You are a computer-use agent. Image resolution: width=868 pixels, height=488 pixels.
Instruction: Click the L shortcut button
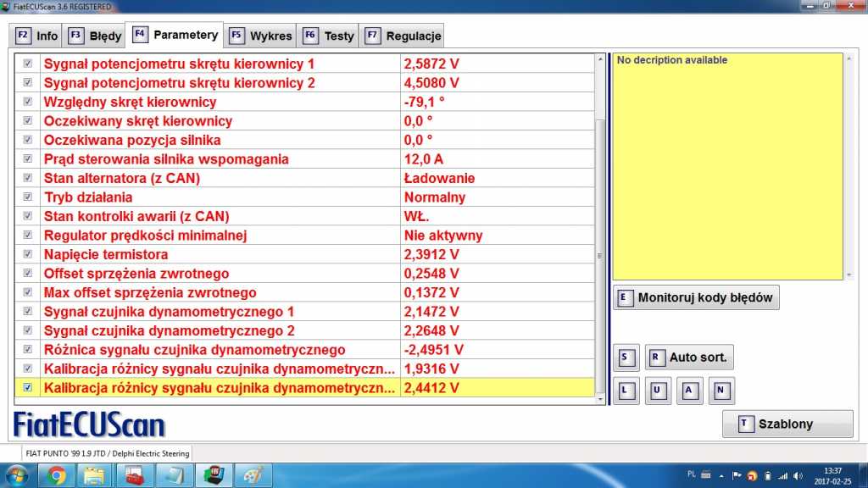pos(626,391)
